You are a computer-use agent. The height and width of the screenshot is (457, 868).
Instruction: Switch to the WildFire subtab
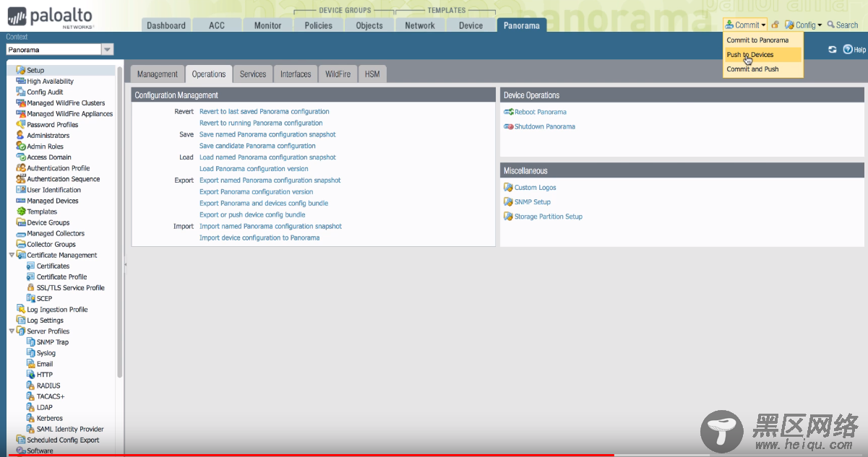tap(338, 74)
